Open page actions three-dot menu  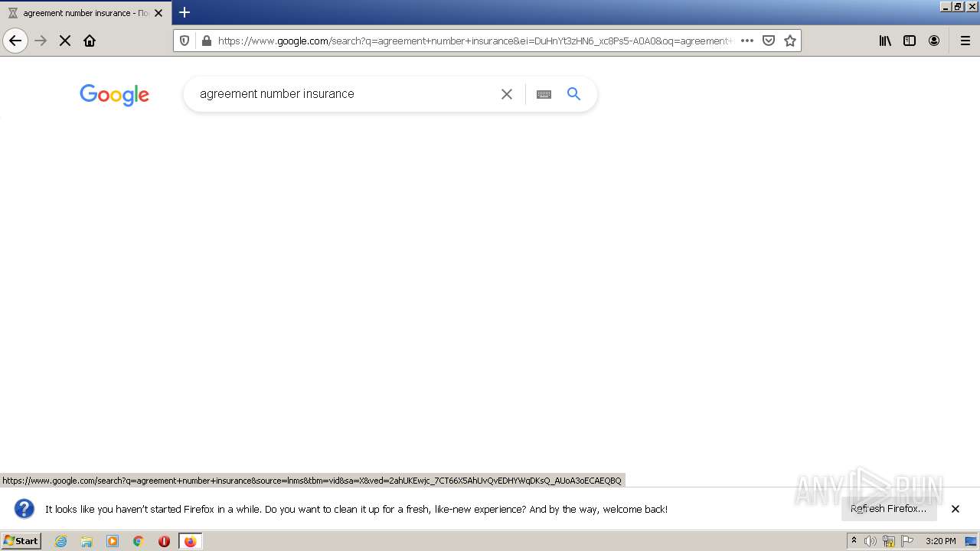coord(747,41)
